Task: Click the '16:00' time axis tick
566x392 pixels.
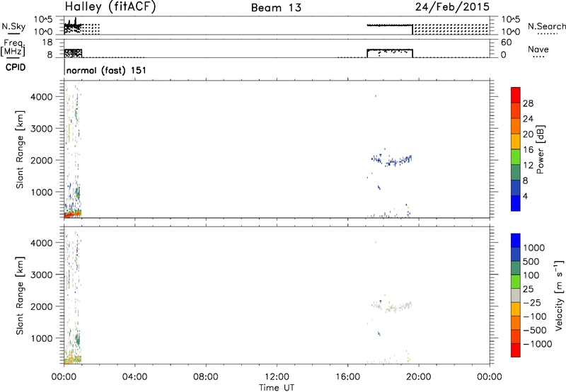Action: (x=347, y=377)
